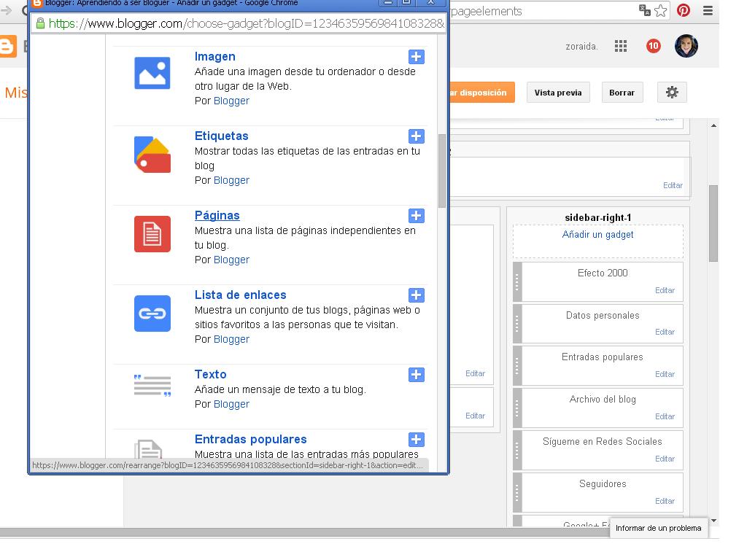Click the Etiquetas colored tags icon
The image size is (747, 560).
coord(152,155)
